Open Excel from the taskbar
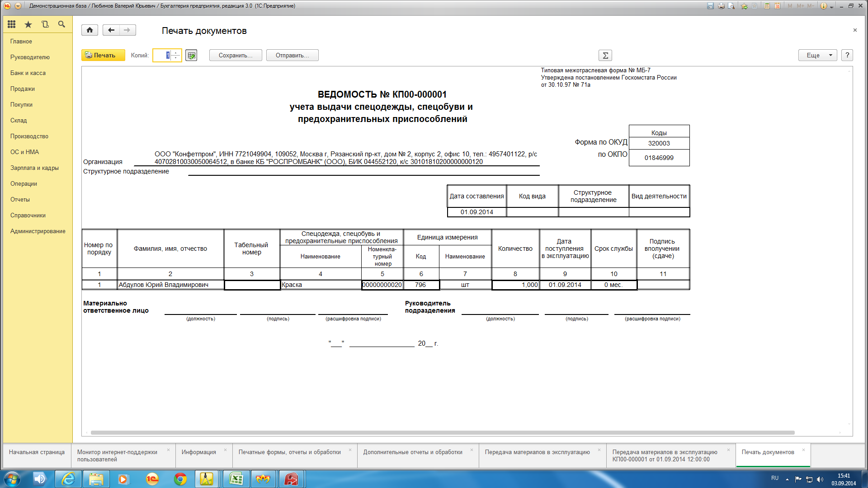 point(236,479)
